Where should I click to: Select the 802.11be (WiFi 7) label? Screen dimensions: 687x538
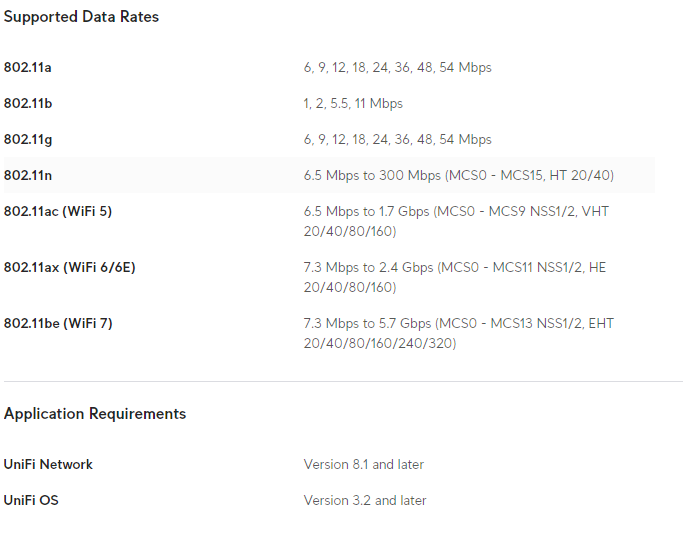point(58,324)
